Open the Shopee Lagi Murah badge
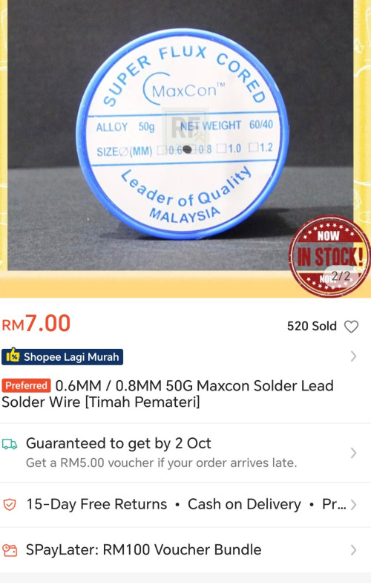This screenshot has height=588, width=371. tap(62, 356)
